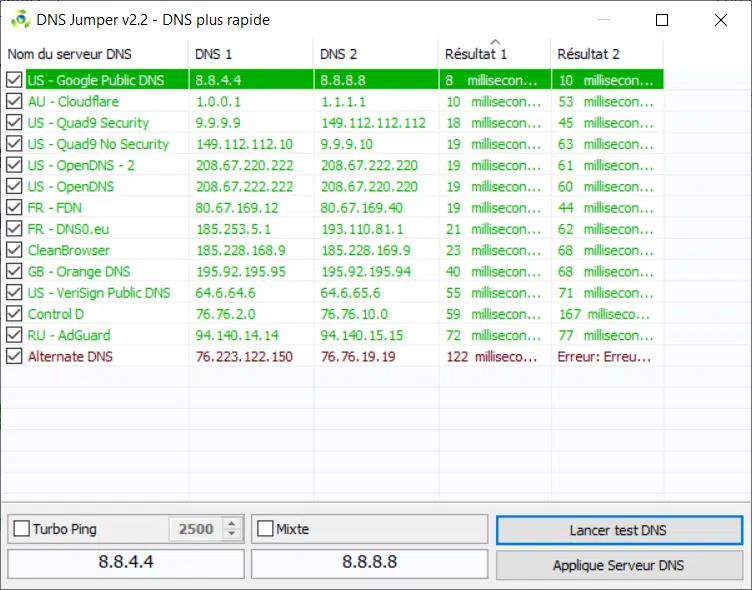Uncheck the US - Google Public DNS checkbox
This screenshot has height=590, width=752.
point(14,80)
